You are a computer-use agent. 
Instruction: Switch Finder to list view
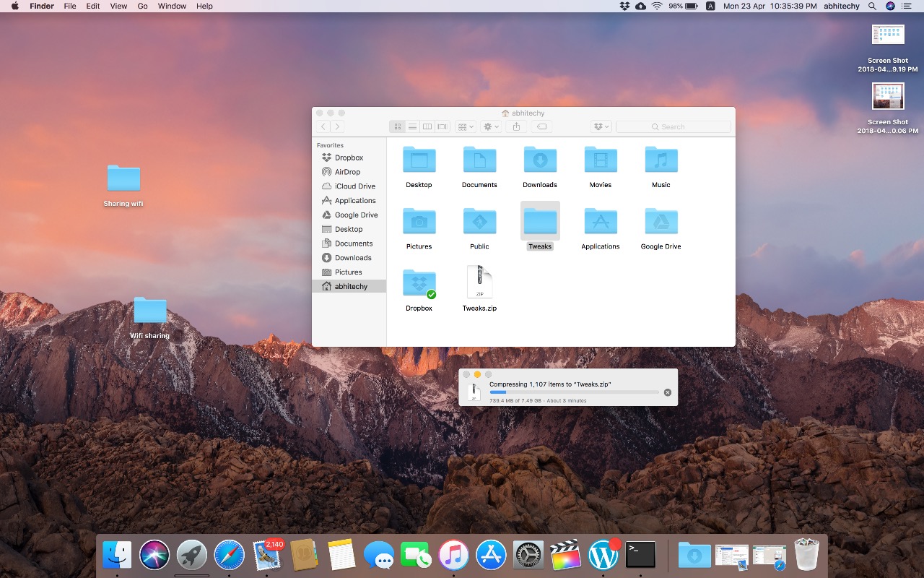[x=412, y=126]
